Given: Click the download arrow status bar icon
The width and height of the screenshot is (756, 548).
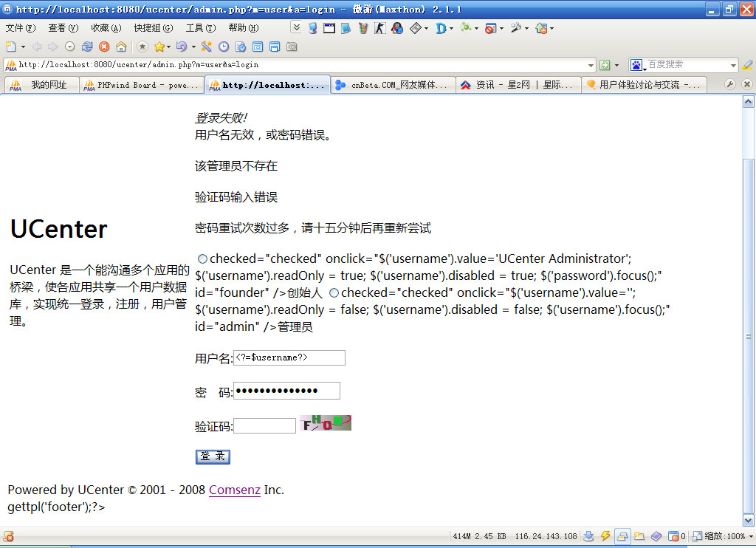Looking at the screenshot, I should [x=588, y=536].
